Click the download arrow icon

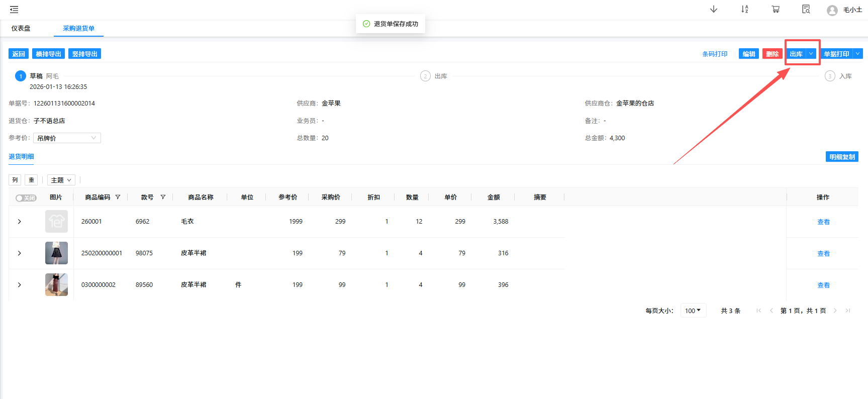coord(713,10)
